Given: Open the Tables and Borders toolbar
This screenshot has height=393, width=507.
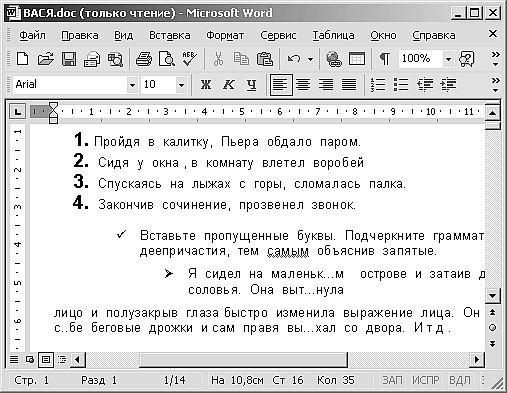Looking at the screenshot, I should 357,59.
